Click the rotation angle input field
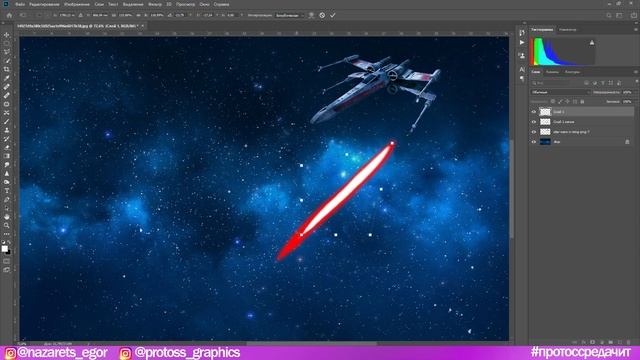Screen dimensions: 640x360 180,15
